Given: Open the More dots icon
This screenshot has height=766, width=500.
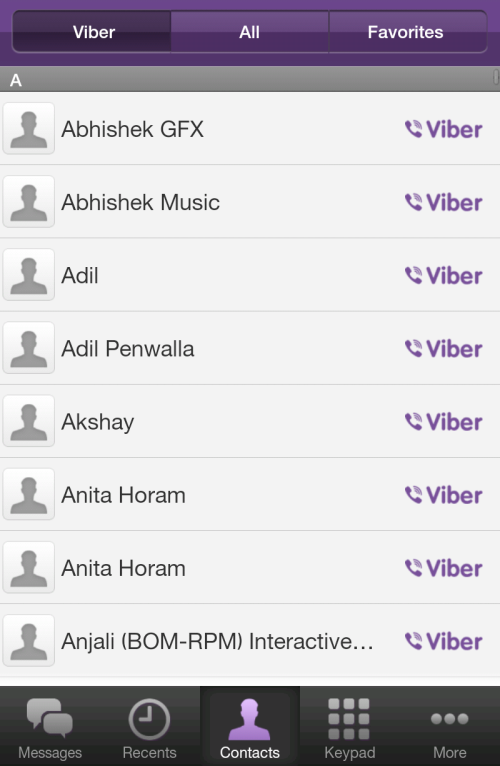Looking at the screenshot, I should [x=449, y=719].
